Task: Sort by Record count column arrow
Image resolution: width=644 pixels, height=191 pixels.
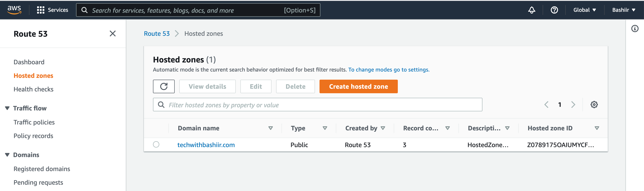Action: [x=448, y=128]
